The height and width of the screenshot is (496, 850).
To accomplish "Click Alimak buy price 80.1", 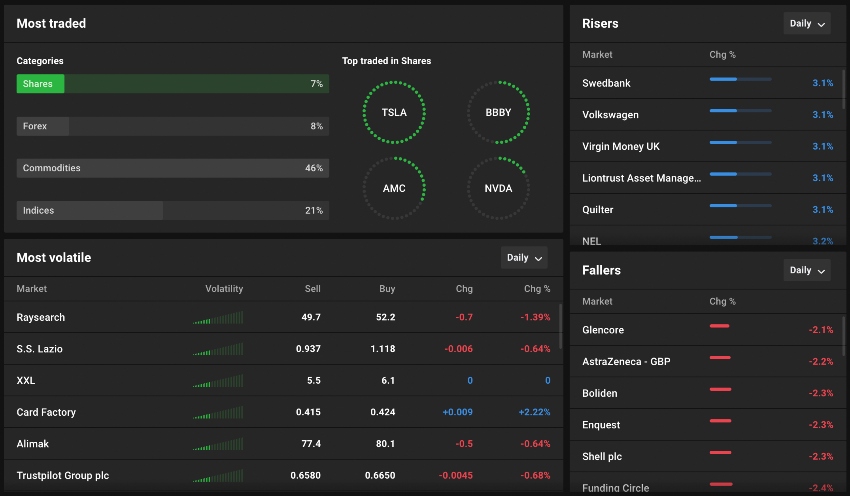I will click(385, 443).
